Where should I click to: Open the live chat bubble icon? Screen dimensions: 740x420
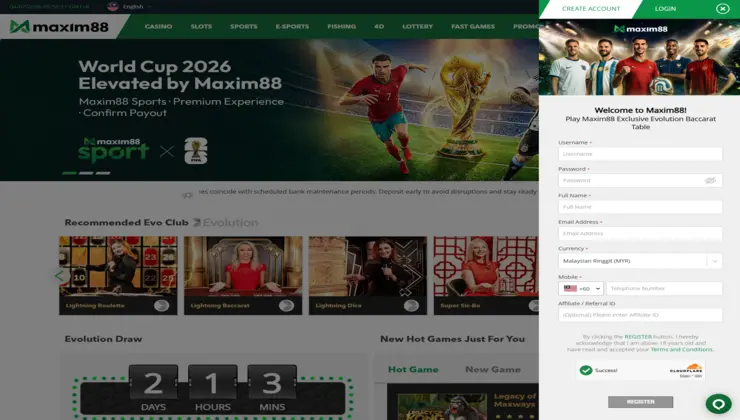tap(718, 404)
